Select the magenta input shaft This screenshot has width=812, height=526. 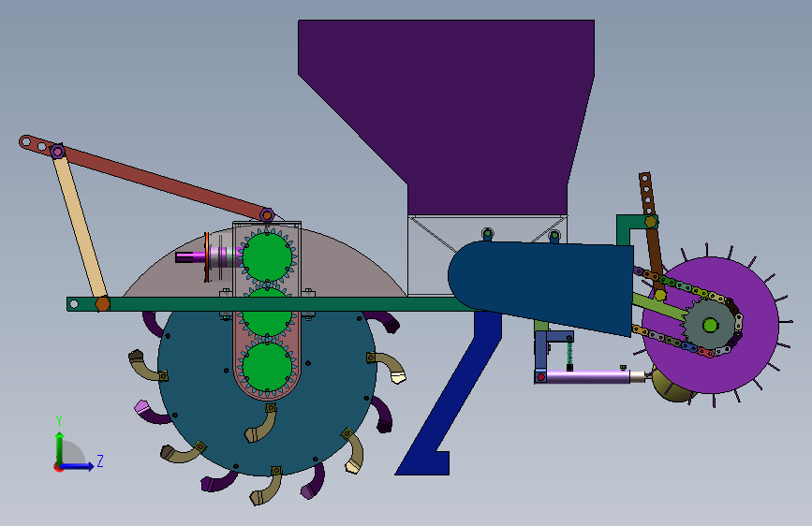coord(194,256)
